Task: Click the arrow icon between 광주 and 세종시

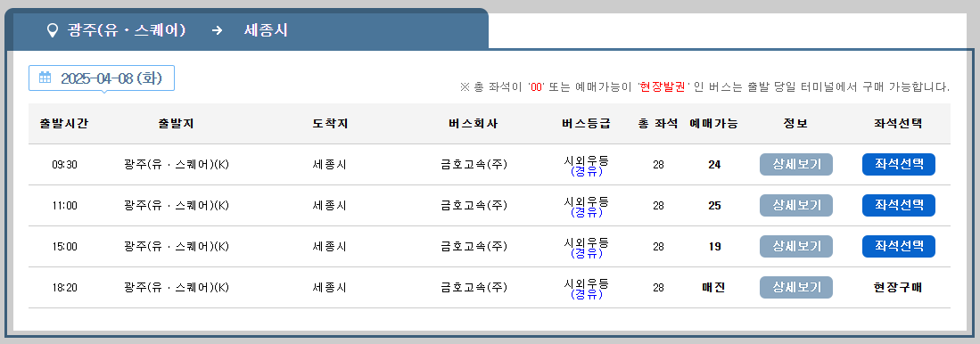Action: [x=218, y=30]
